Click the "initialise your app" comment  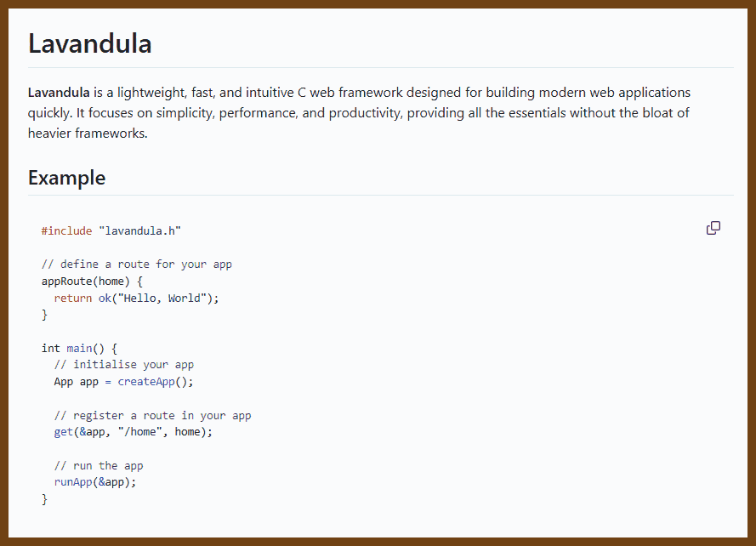click(x=124, y=365)
